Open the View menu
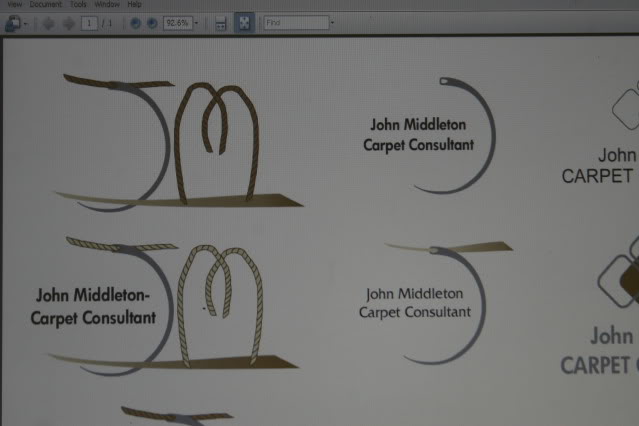Screen dimensions: 639x426 click(x=14, y=5)
